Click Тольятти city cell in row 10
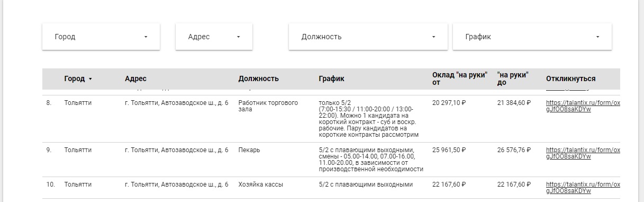The width and height of the screenshot is (644, 202). tap(78, 185)
